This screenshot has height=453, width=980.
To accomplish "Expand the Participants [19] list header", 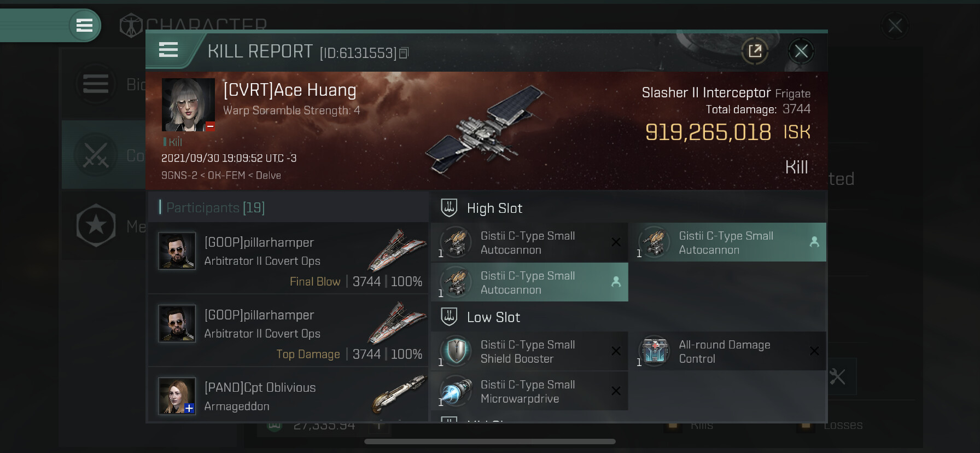I will [215, 208].
